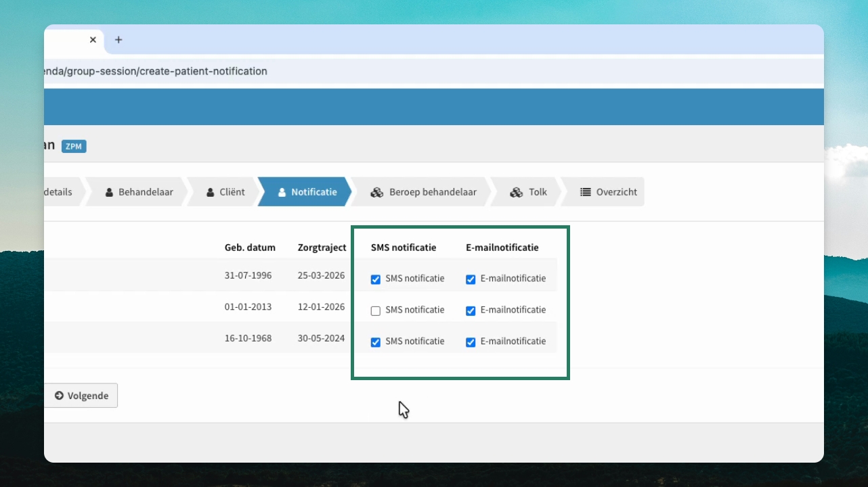
Task: Uncheck E-mailnotificatie for the 31-07-1996 row
Action: click(471, 279)
